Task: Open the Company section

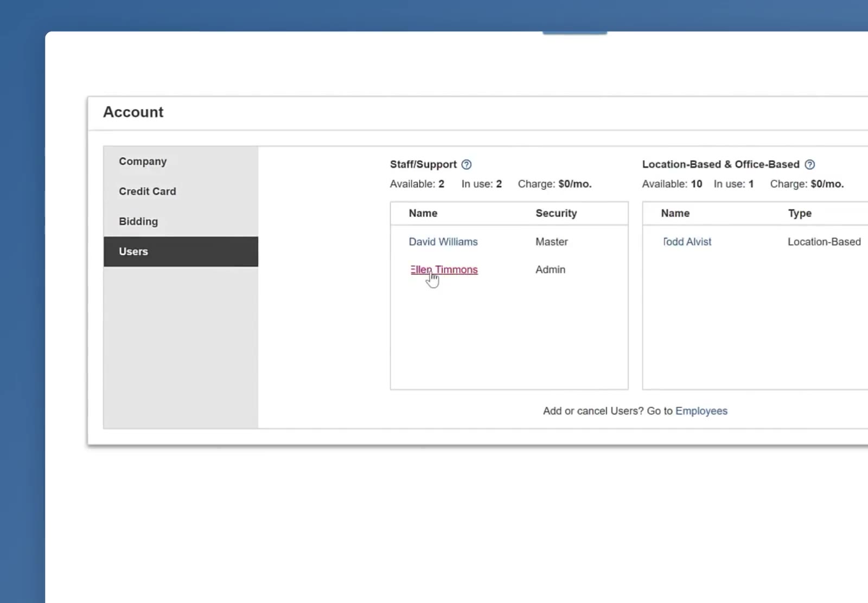Action: pos(181,162)
